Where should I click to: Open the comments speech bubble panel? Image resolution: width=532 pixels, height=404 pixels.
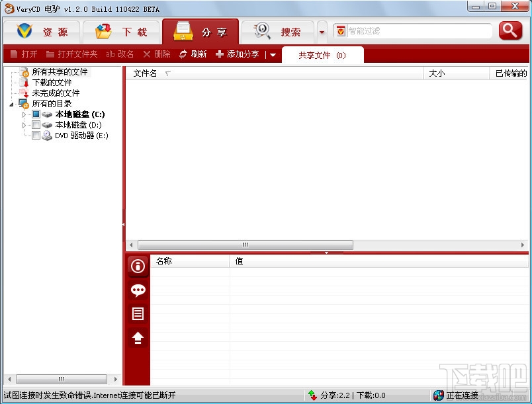click(x=137, y=290)
